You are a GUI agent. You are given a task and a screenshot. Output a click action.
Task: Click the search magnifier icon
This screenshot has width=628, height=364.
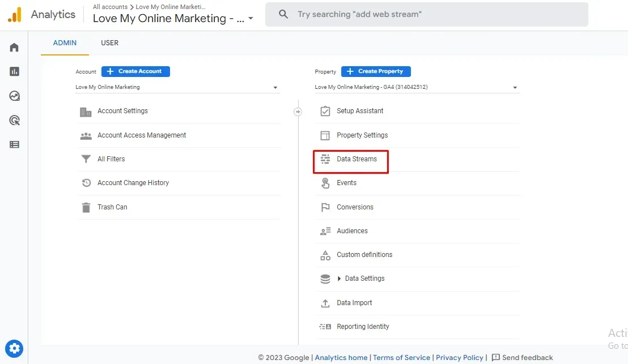pyautogui.click(x=283, y=14)
